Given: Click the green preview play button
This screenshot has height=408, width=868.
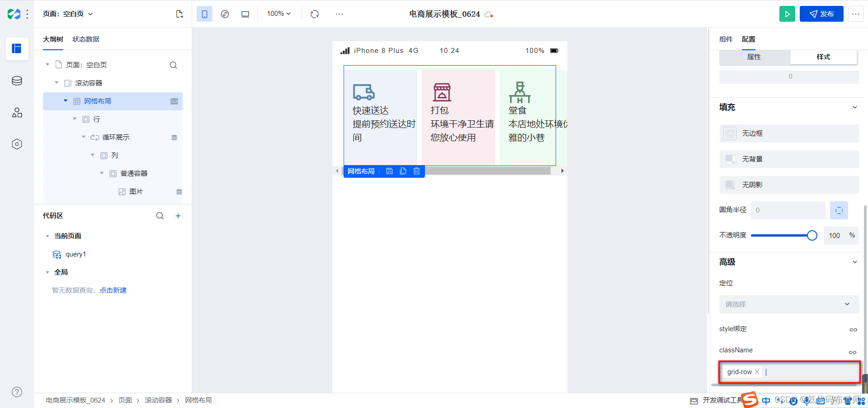Looking at the screenshot, I should pyautogui.click(x=787, y=14).
